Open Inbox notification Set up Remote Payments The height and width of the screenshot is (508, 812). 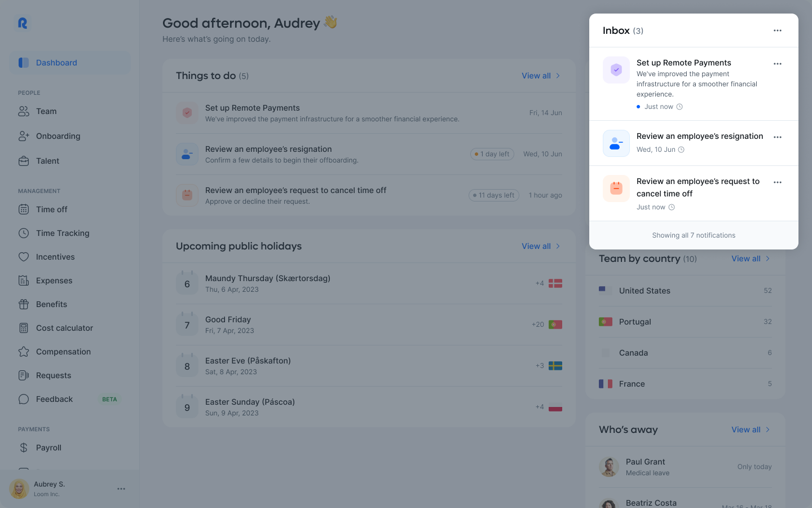coord(694,84)
